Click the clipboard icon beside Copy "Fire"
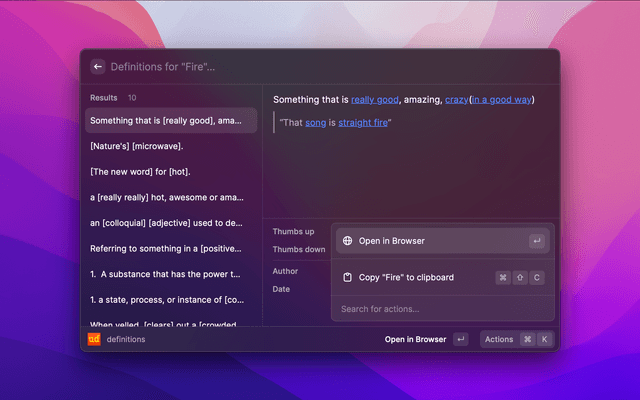640x400 pixels. (x=347, y=277)
